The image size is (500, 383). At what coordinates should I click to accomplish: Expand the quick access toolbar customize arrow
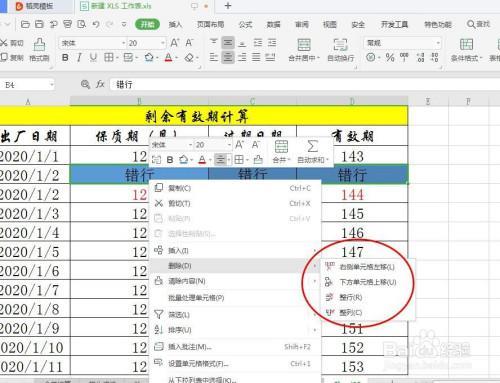point(124,24)
